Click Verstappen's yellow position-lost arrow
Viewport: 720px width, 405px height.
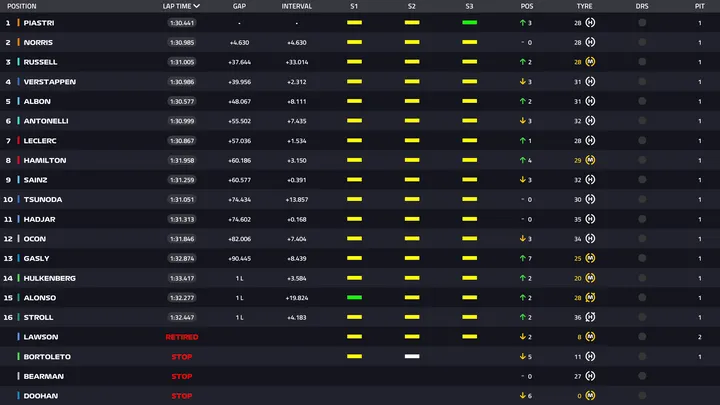pyautogui.click(x=523, y=81)
